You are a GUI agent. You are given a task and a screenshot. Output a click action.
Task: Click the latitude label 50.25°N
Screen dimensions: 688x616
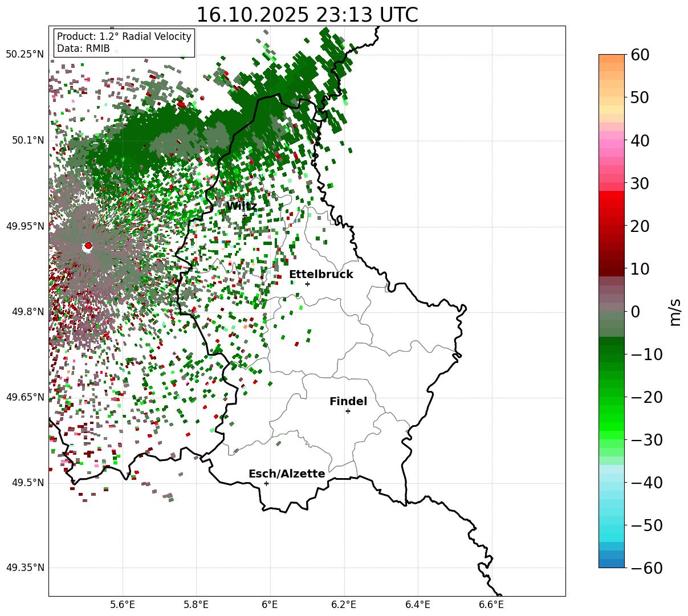[x=25, y=54]
